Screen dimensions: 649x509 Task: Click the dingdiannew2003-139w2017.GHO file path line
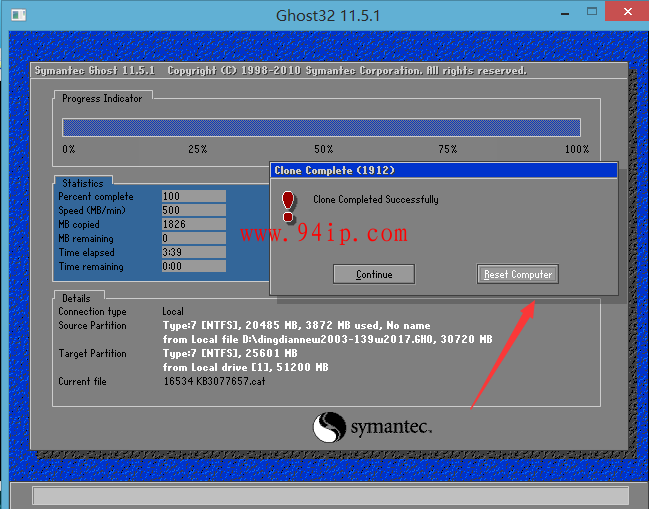pos(327,339)
